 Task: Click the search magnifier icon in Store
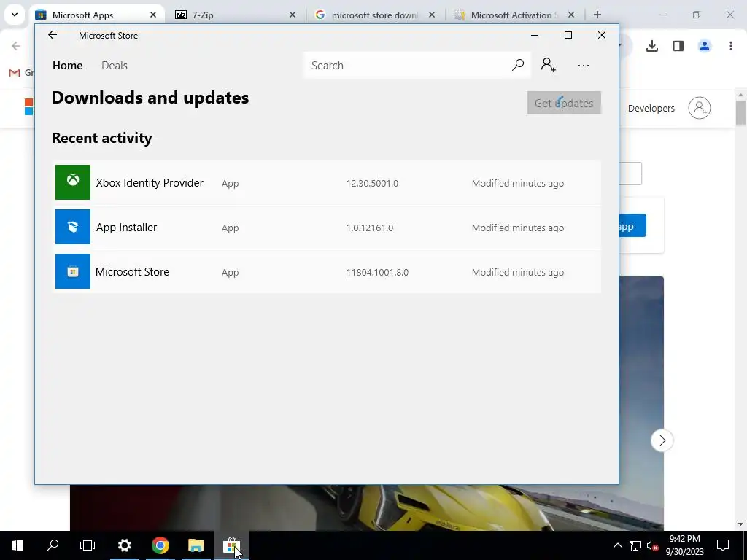click(518, 65)
